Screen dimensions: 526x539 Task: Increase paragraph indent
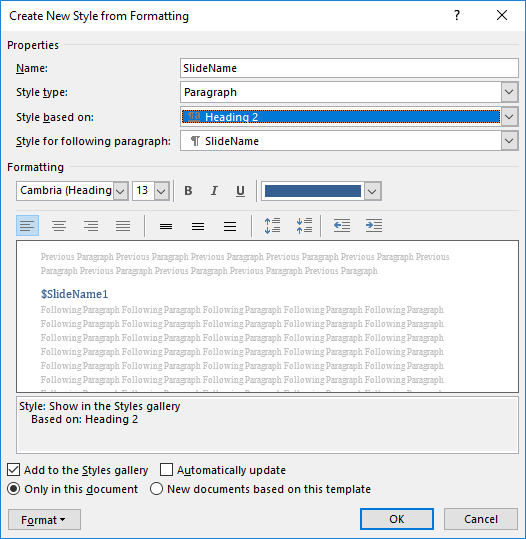[x=374, y=226]
